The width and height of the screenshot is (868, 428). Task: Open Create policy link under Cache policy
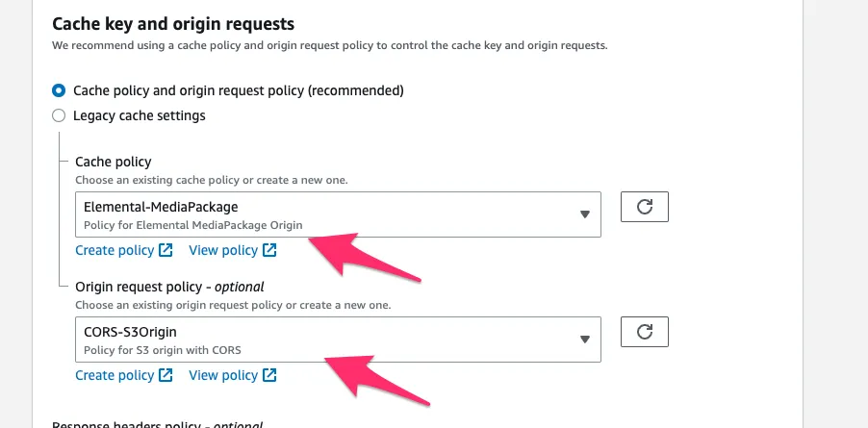coord(115,251)
